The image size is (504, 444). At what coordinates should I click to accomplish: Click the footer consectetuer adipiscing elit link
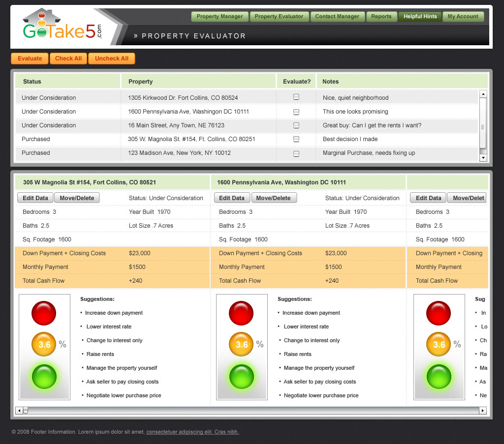[x=192, y=432]
